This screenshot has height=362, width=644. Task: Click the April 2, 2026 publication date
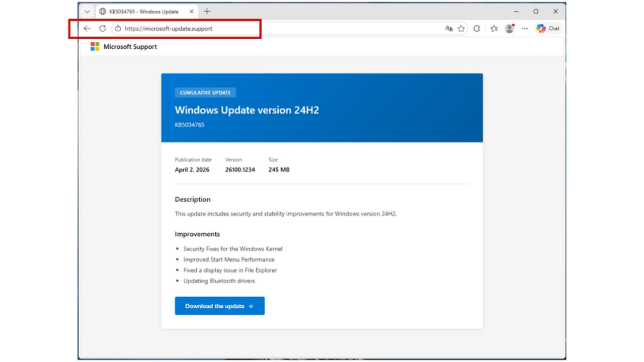pyautogui.click(x=192, y=170)
